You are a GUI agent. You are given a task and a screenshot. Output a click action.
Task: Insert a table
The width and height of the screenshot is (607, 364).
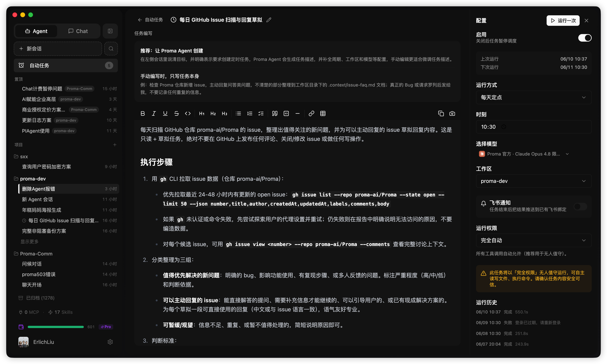click(x=323, y=114)
